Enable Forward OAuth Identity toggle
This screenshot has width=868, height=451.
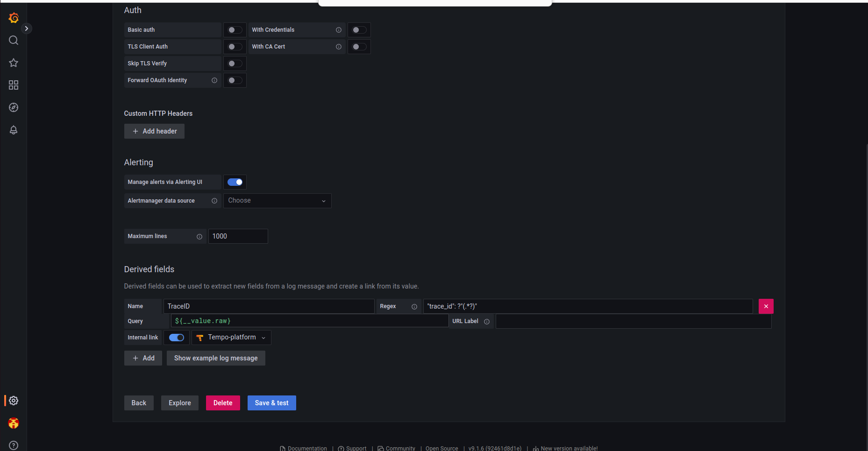point(235,80)
